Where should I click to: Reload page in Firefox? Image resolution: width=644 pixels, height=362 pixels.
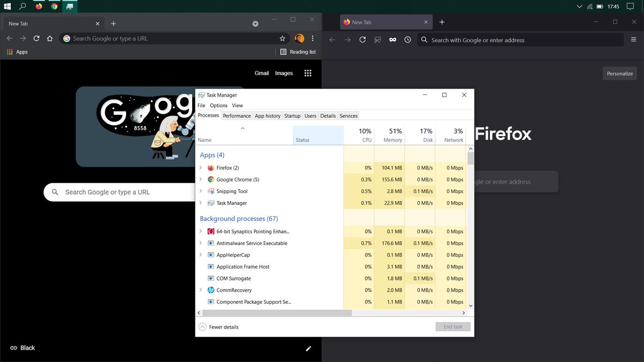click(362, 40)
